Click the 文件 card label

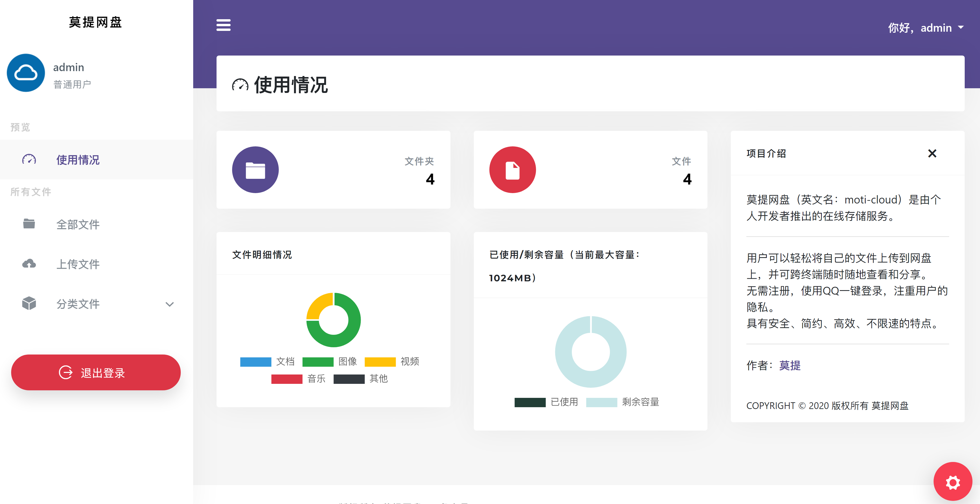click(681, 161)
